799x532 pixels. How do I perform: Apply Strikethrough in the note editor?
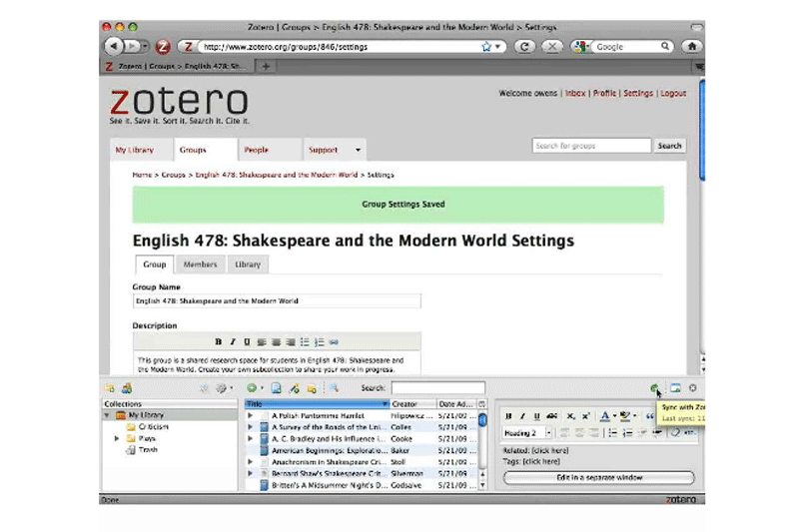click(x=552, y=416)
